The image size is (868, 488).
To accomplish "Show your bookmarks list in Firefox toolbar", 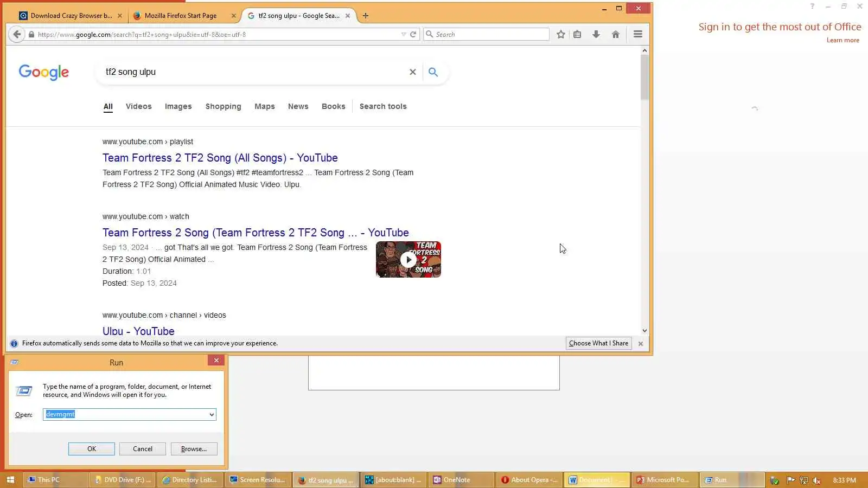I will click(577, 34).
